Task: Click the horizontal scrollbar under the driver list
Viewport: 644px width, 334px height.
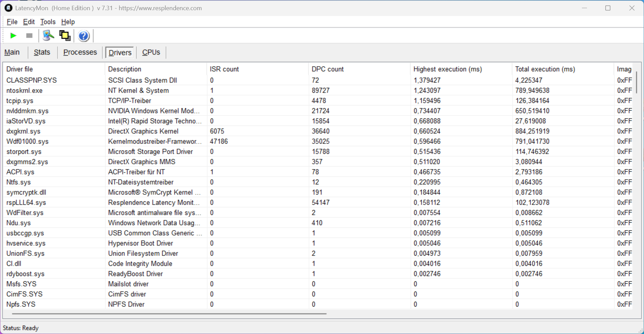Action: (x=169, y=314)
